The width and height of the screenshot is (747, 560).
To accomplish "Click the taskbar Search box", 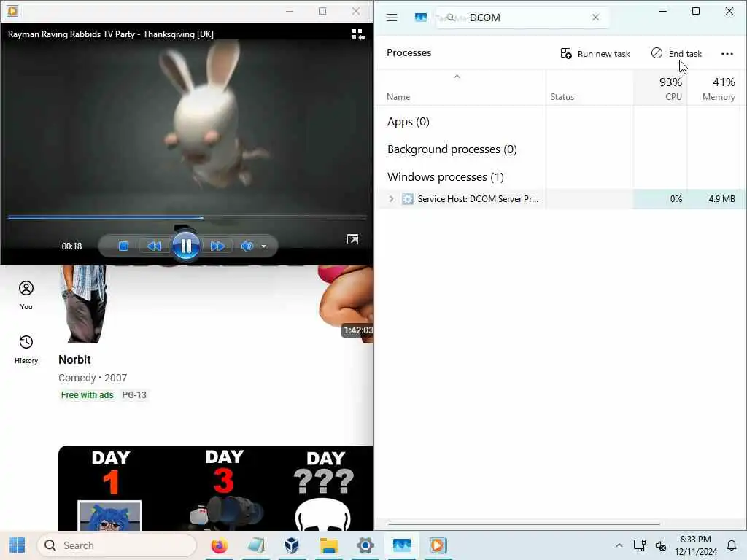I will point(117,545).
